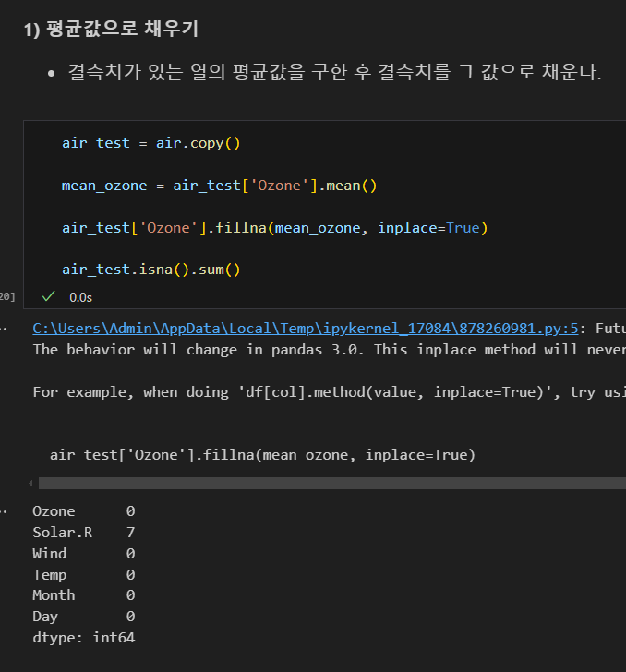This screenshot has width=626, height=672.
Task: Click the code line 'air_test = air.copy()'
Action: pyautogui.click(x=150, y=143)
